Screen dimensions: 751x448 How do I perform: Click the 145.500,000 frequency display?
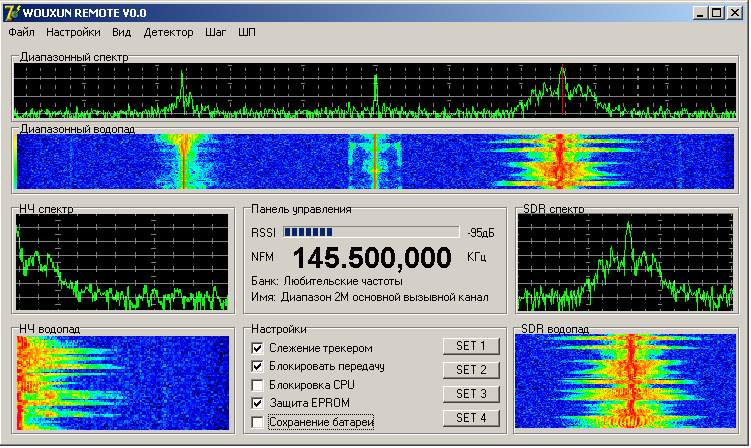click(x=372, y=258)
